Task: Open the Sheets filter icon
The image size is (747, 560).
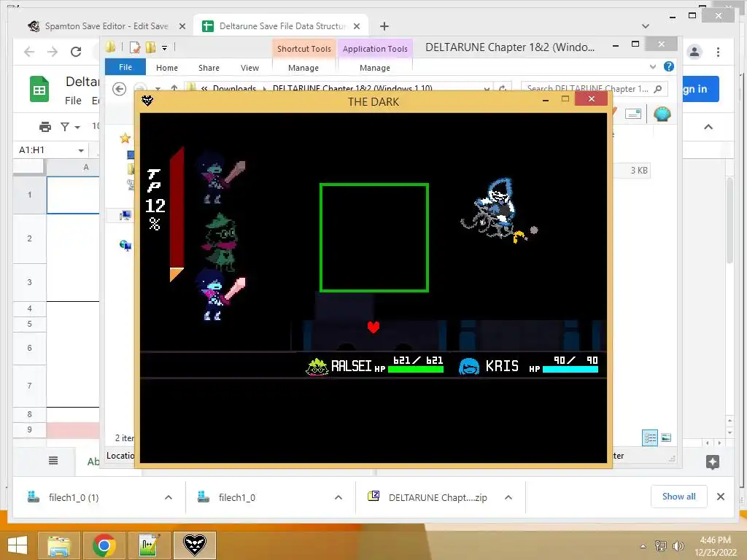Action: click(65, 127)
